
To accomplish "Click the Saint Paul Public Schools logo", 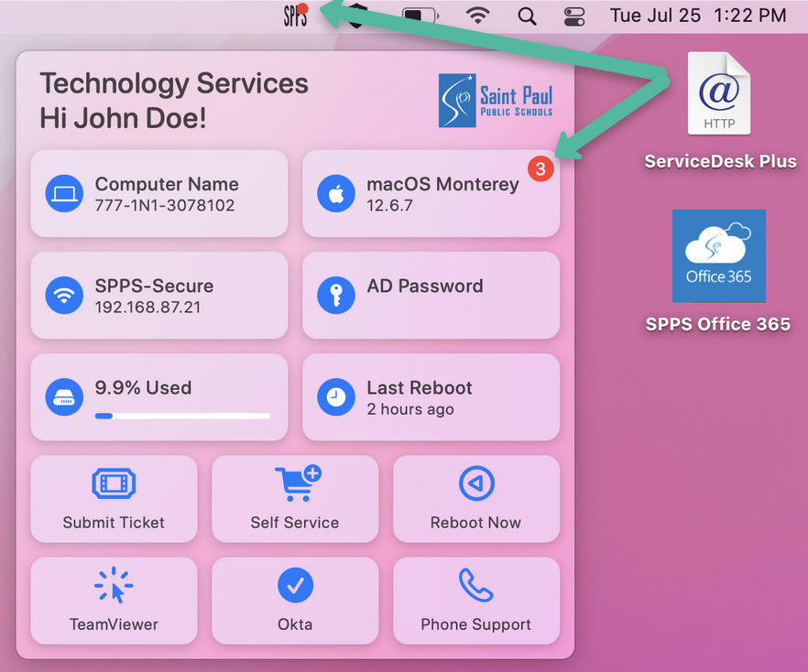I will click(496, 101).
